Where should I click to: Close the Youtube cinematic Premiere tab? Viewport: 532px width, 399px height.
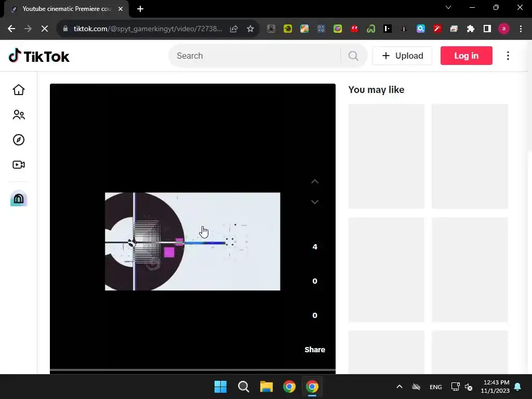tap(121, 9)
